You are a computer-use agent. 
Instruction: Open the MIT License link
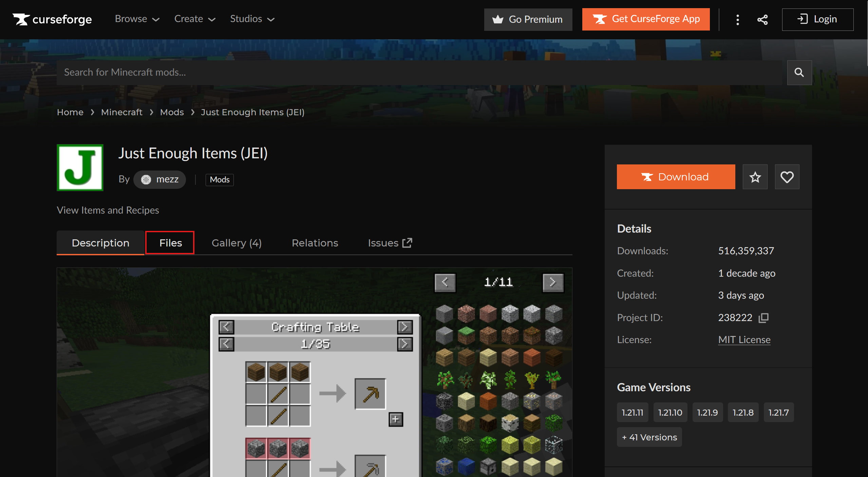click(744, 340)
